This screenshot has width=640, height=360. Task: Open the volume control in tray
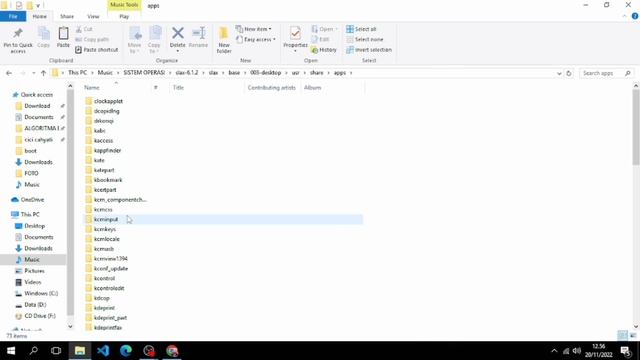point(576,351)
